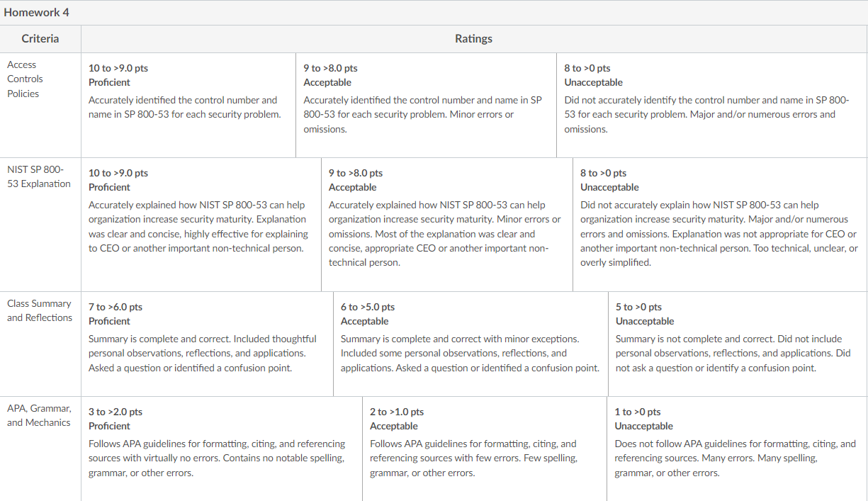Viewport: 868px width, 501px height.
Task: Choose 6 to >5.0 pts Acceptable rating
Action: [470, 344]
